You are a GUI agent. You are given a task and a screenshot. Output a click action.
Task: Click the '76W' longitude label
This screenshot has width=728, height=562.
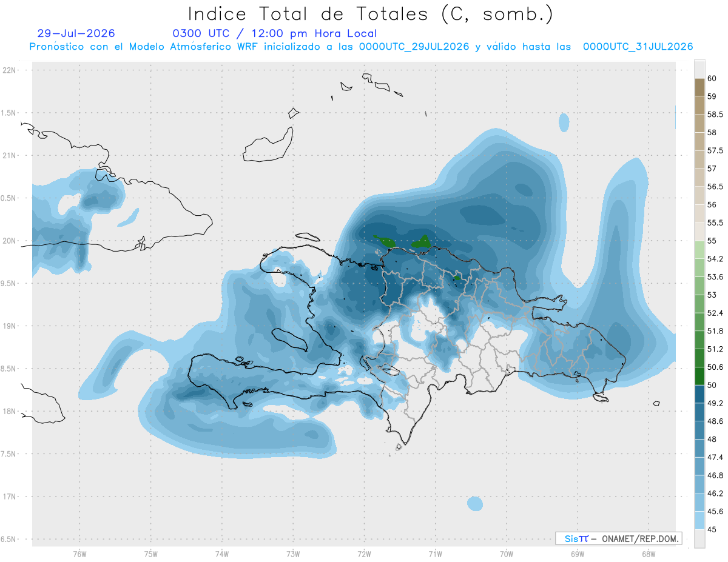tap(79, 554)
